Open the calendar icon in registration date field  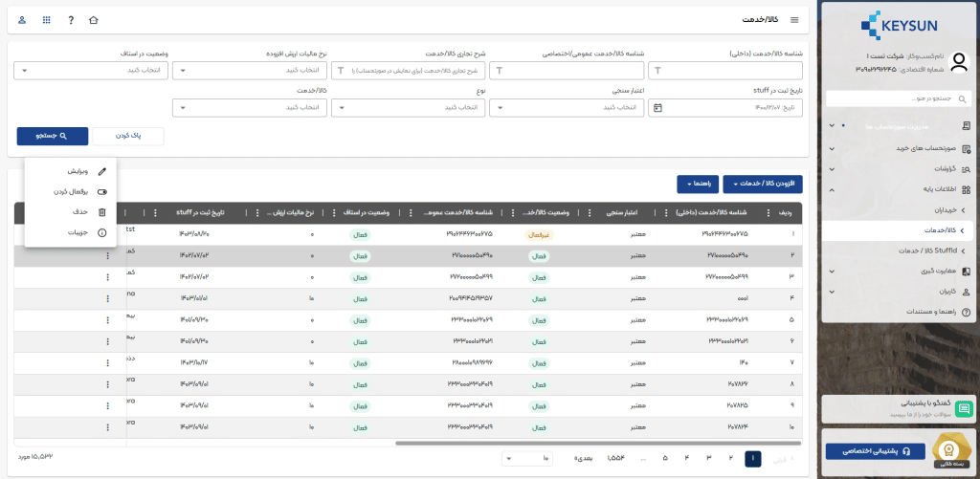click(657, 108)
